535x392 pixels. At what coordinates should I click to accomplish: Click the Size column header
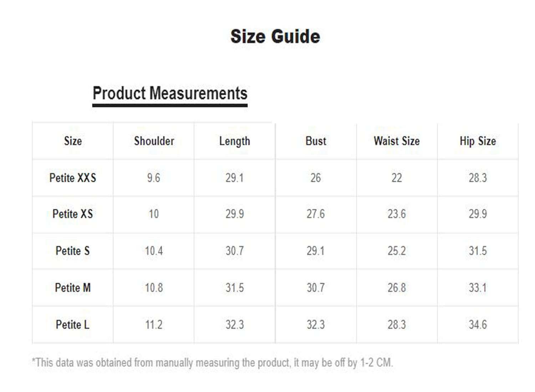[x=73, y=141]
